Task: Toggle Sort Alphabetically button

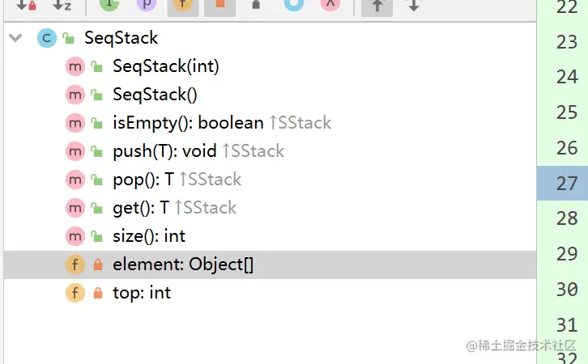Action: click(x=62, y=5)
